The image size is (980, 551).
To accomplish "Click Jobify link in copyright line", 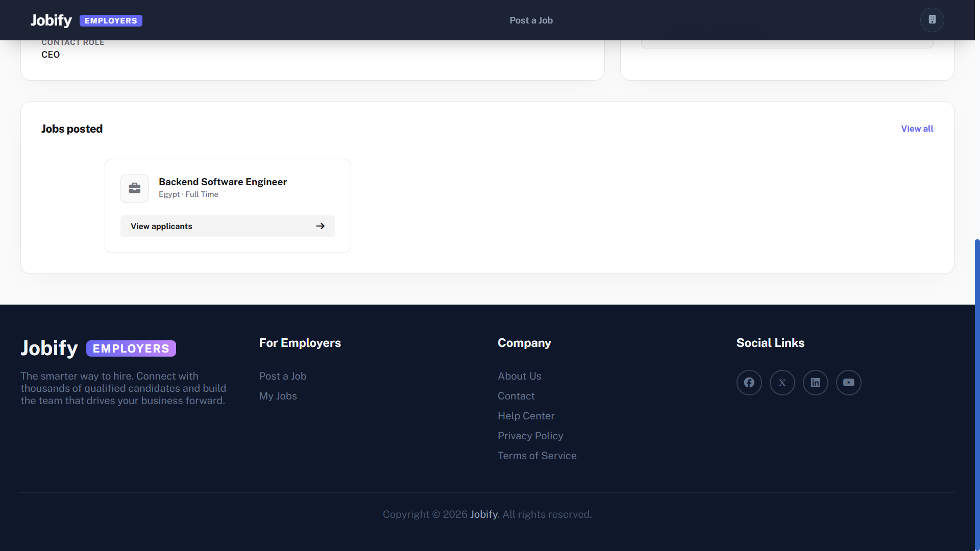I will (484, 514).
